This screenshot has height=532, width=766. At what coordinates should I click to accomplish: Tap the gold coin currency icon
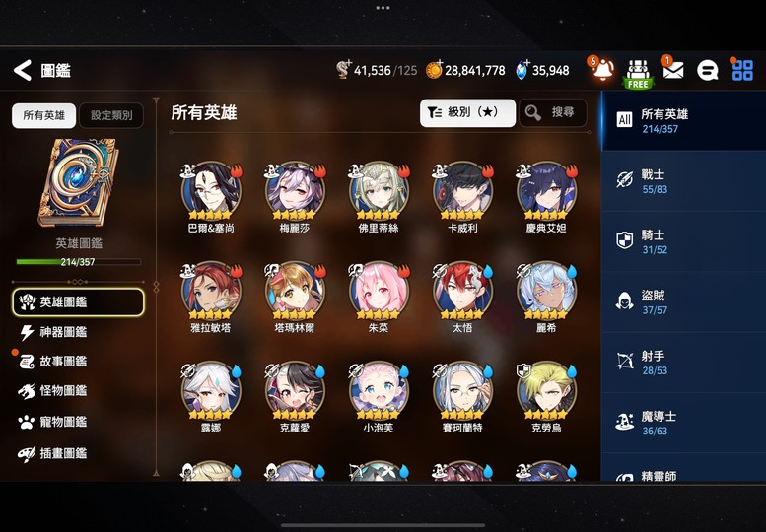click(x=434, y=70)
